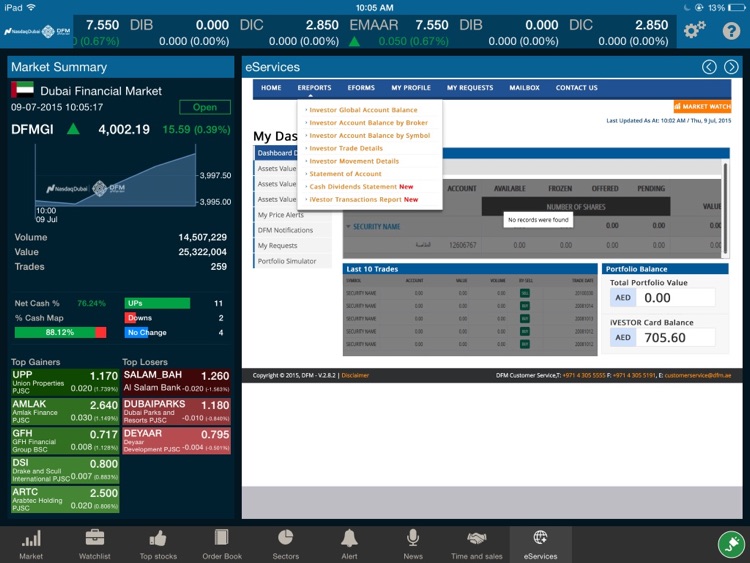Tap the green UPs bar

point(157,303)
